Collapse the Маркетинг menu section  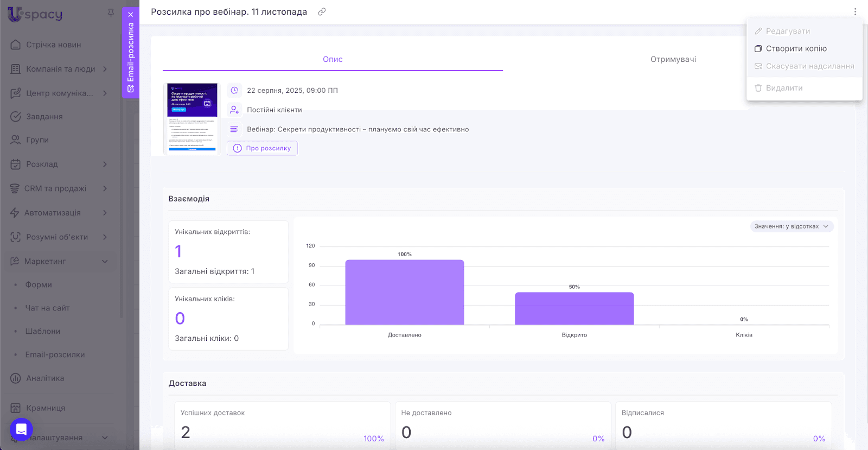tap(105, 262)
